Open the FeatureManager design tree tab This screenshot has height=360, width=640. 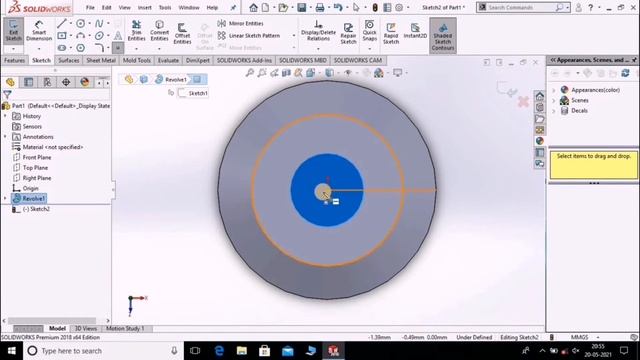10,82
